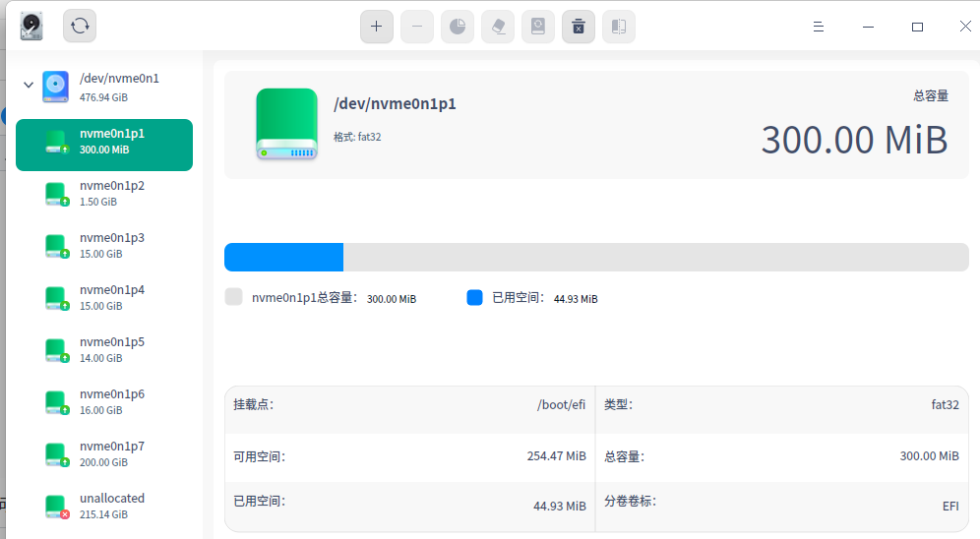Click the 300.00 MiB value in table
This screenshot has width=980, height=539.
pyautogui.click(x=930, y=456)
